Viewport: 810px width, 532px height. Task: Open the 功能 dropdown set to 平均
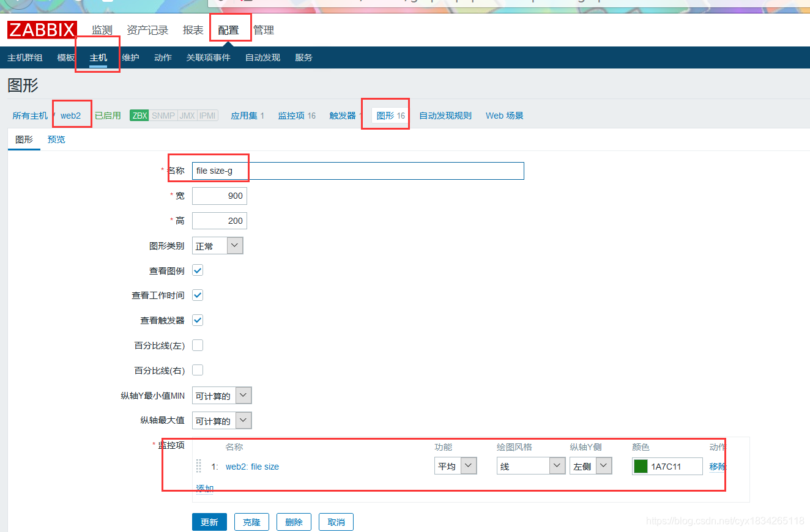point(456,466)
